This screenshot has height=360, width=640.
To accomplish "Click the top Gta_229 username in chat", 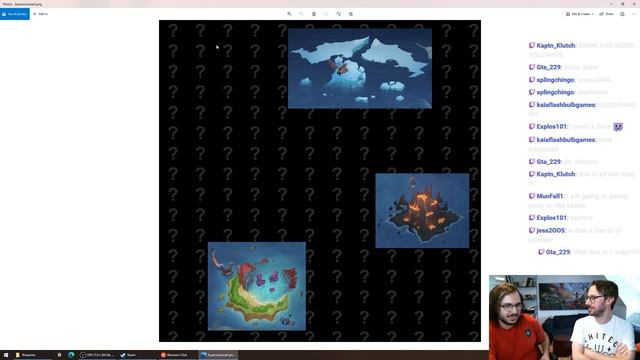I will coord(549,67).
